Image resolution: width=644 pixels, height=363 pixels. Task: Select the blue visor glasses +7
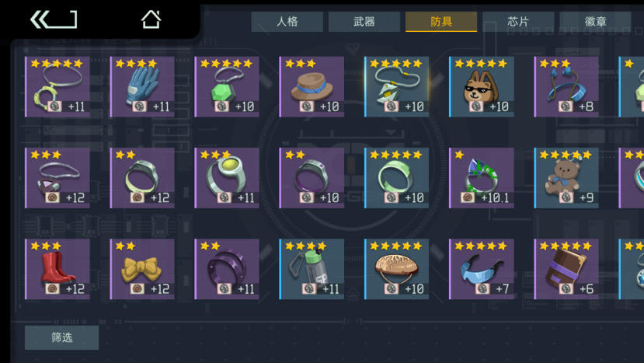coord(482,269)
